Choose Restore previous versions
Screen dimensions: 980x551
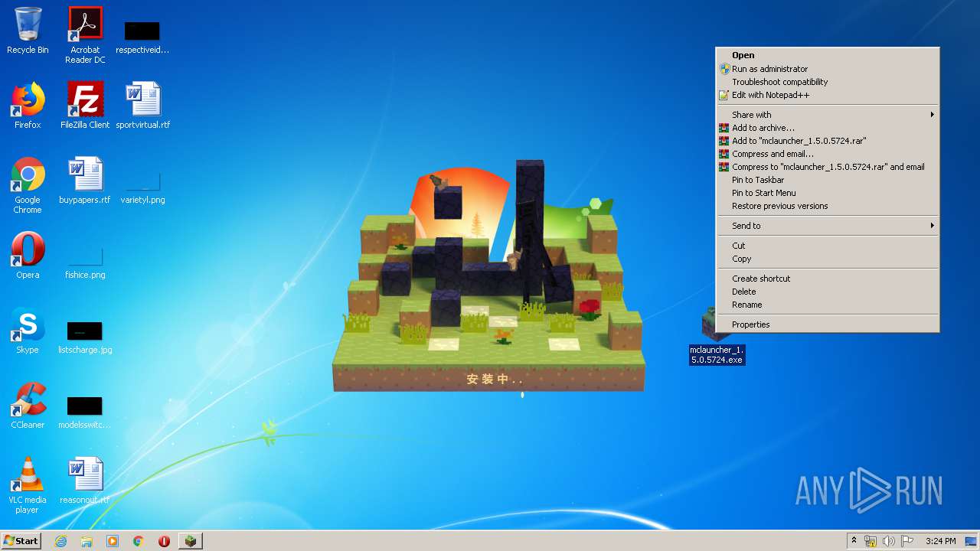pyautogui.click(x=827, y=206)
